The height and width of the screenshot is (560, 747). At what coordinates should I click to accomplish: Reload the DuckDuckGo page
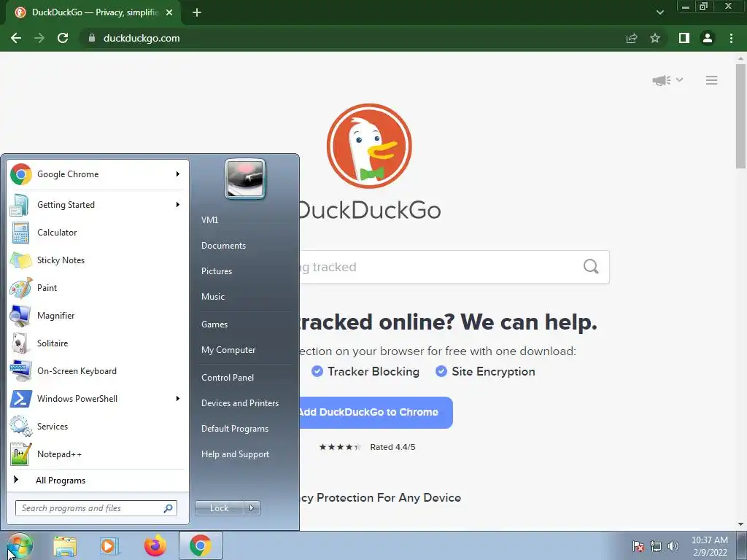click(x=63, y=38)
